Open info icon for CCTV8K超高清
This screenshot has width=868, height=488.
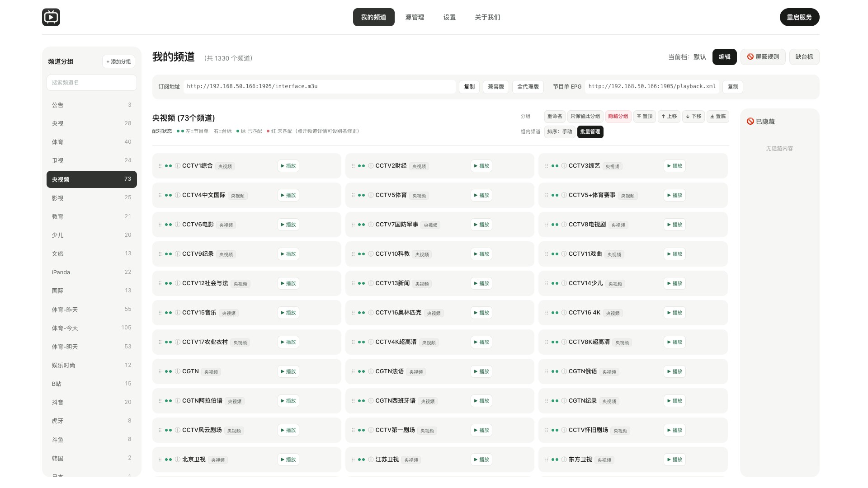[564, 342]
